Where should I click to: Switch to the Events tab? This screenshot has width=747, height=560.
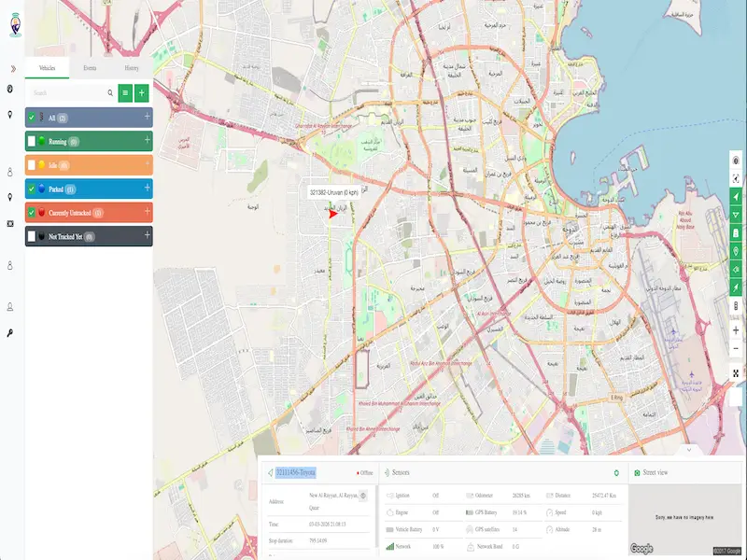coord(90,68)
